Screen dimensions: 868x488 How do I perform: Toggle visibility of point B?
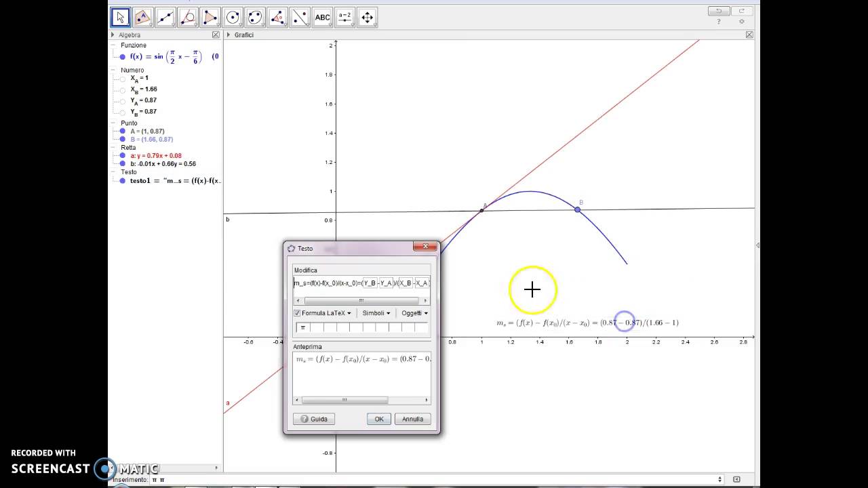click(123, 140)
